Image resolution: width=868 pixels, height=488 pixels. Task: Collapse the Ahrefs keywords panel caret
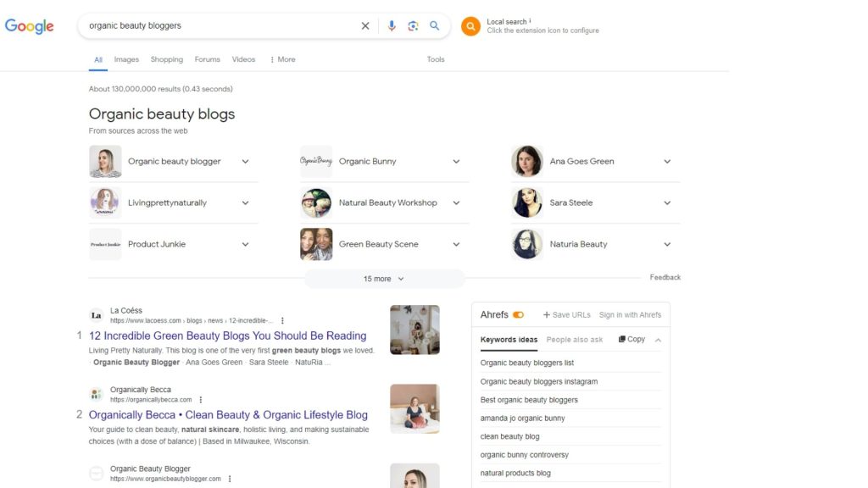[658, 341]
